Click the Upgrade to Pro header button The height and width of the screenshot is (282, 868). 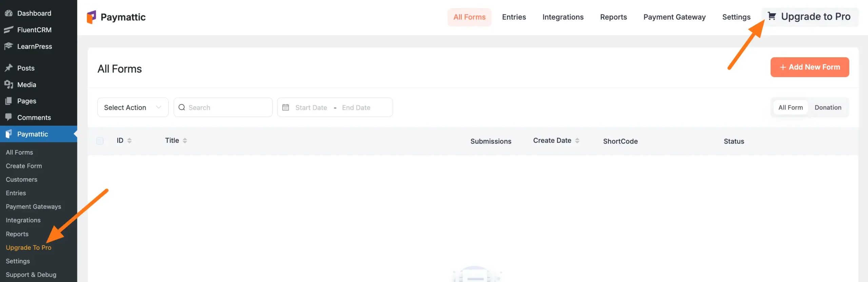tap(810, 17)
